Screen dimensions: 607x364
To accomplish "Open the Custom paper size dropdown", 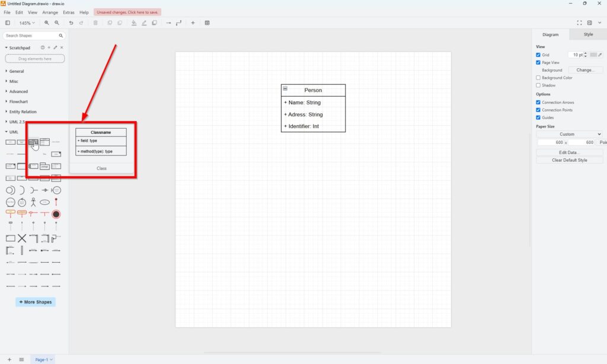I will pyautogui.click(x=569, y=134).
